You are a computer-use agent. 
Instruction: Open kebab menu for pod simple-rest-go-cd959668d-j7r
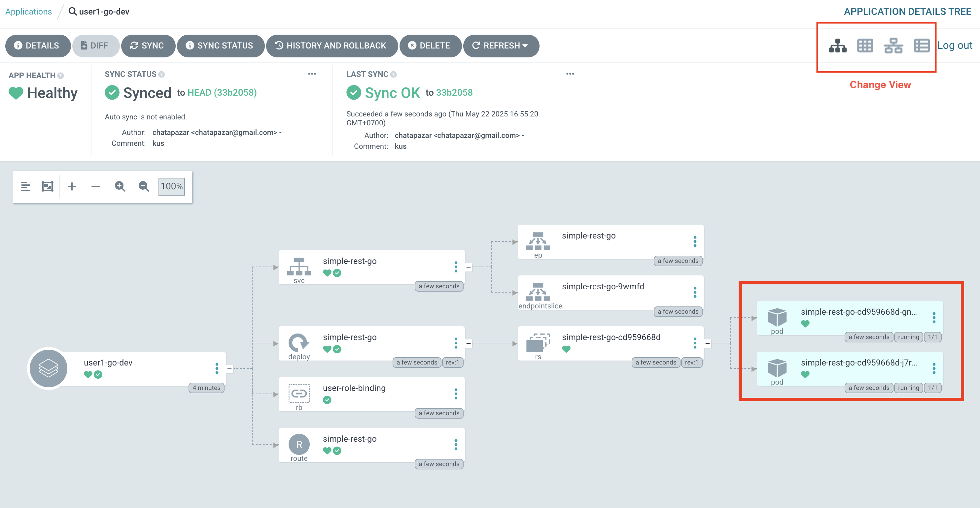click(x=933, y=368)
